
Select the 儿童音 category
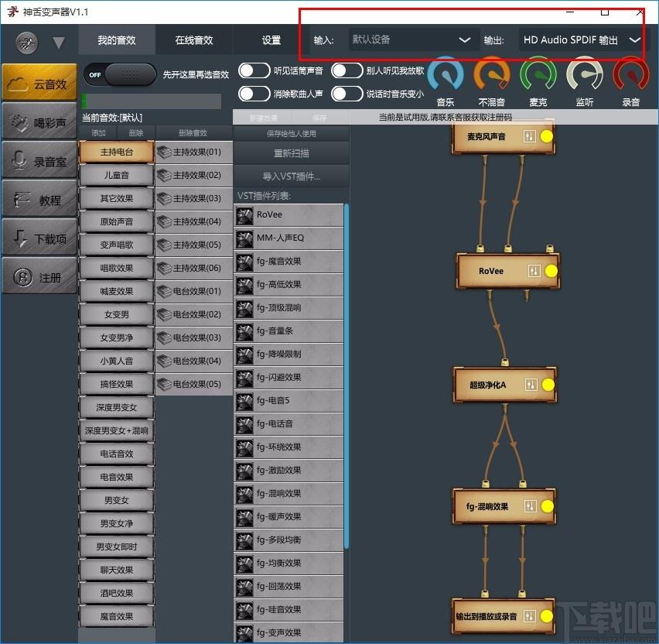[x=117, y=175]
